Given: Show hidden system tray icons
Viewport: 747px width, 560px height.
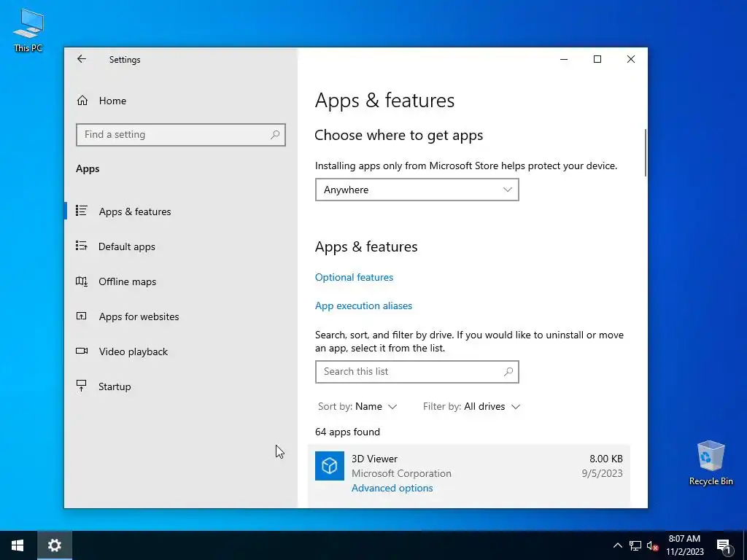Looking at the screenshot, I should click(x=617, y=545).
